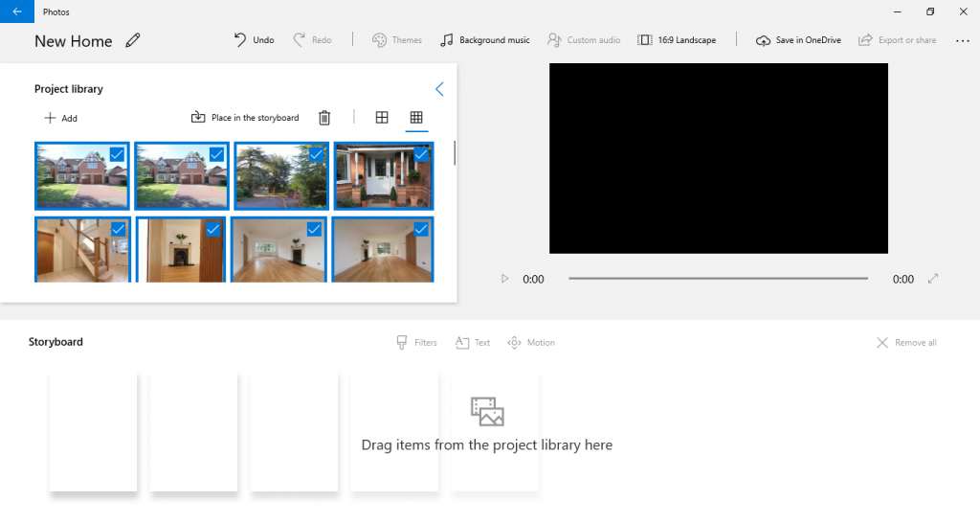Select the wooden staircase thumbnail image

click(x=82, y=250)
